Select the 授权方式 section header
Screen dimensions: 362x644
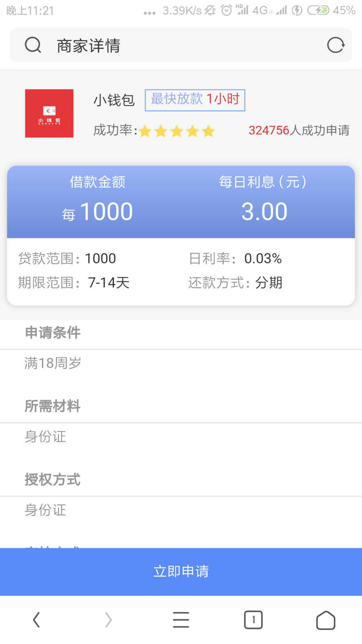pos(53,480)
